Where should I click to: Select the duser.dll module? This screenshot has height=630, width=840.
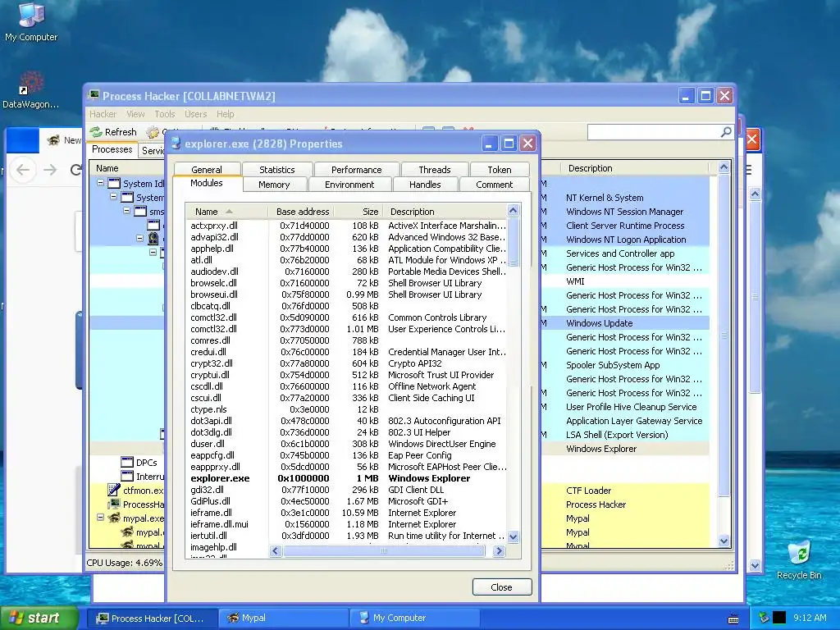346,444
